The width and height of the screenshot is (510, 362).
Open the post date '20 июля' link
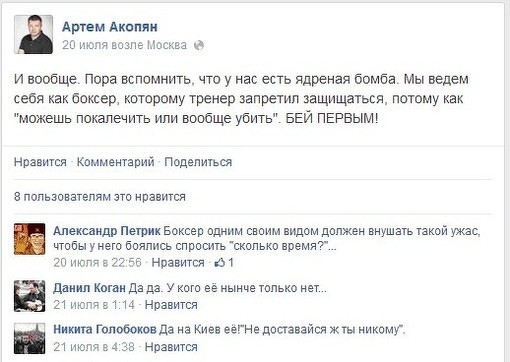click(x=85, y=45)
